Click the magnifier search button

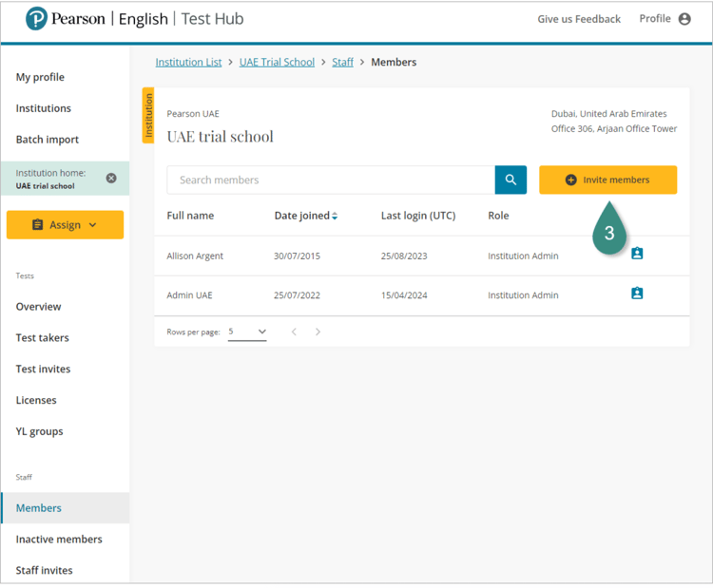[511, 180]
